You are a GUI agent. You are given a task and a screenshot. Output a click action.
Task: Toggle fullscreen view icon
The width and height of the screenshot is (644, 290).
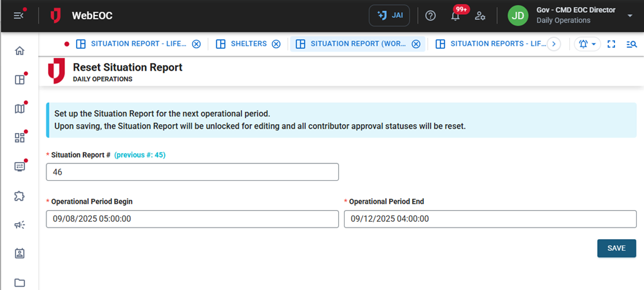coord(612,44)
